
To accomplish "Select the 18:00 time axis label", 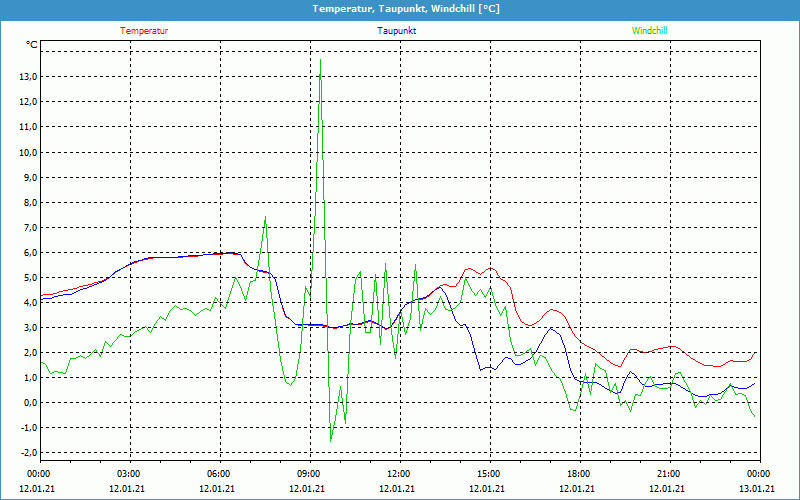I will coord(579,473).
